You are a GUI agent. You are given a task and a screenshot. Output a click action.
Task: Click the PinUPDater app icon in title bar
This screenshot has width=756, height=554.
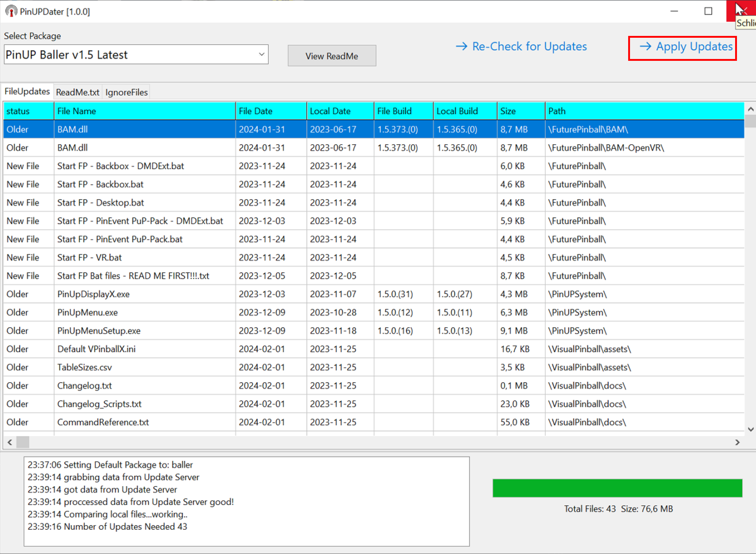coord(11,11)
